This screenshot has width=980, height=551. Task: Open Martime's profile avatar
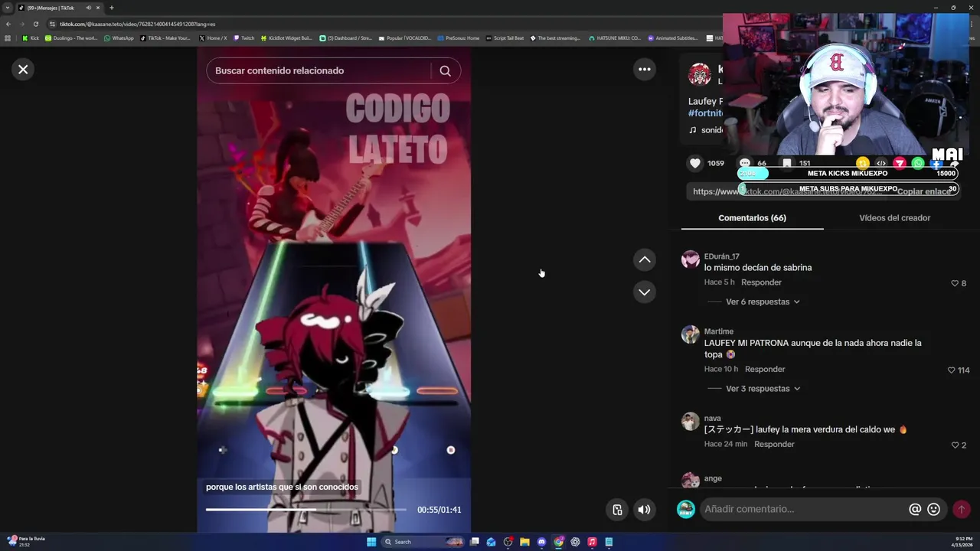pyautogui.click(x=691, y=334)
